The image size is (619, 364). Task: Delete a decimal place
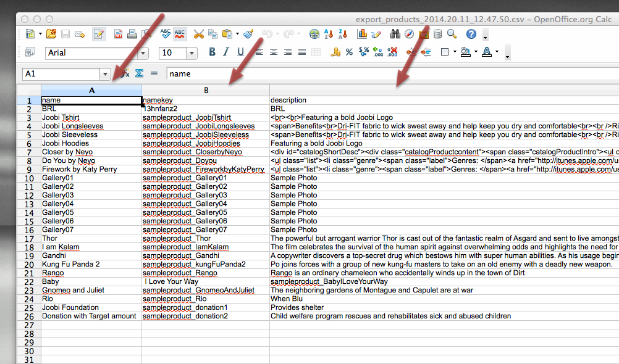392,52
